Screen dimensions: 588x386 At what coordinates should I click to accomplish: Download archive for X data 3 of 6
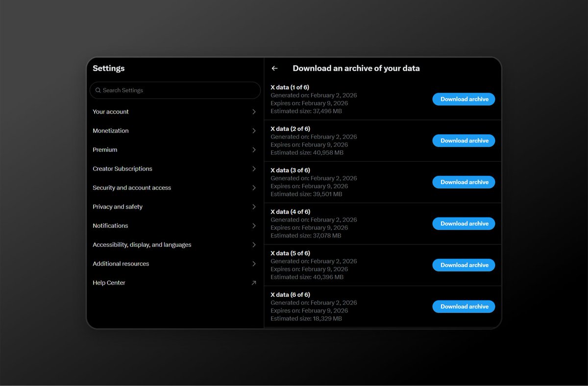point(464,182)
